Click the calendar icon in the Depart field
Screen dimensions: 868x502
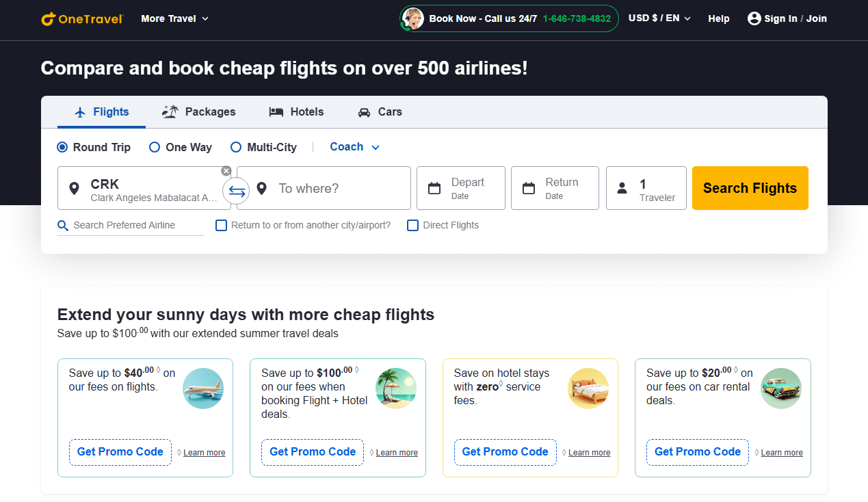tap(434, 188)
